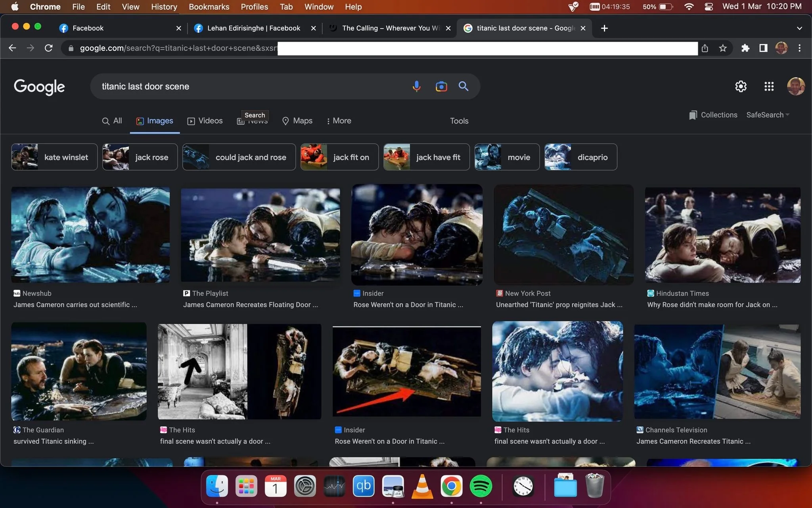This screenshot has height=508, width=812.
Task: Click the blue magnifier search button
Action: pos(463,86)
